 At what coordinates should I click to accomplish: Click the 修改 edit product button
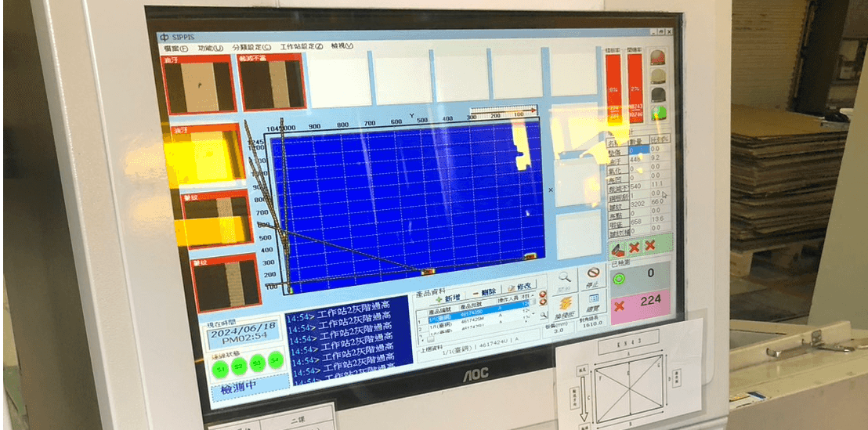pos(519,287)
